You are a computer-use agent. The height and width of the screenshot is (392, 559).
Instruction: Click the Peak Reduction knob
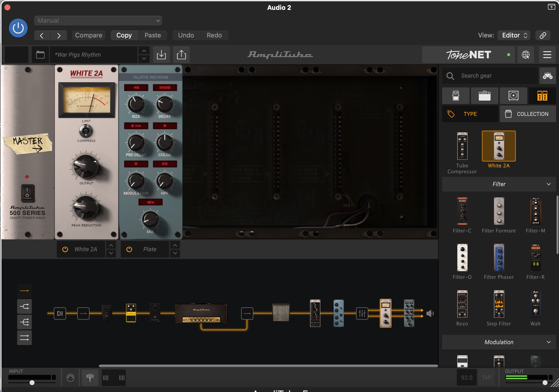(86, 208)
